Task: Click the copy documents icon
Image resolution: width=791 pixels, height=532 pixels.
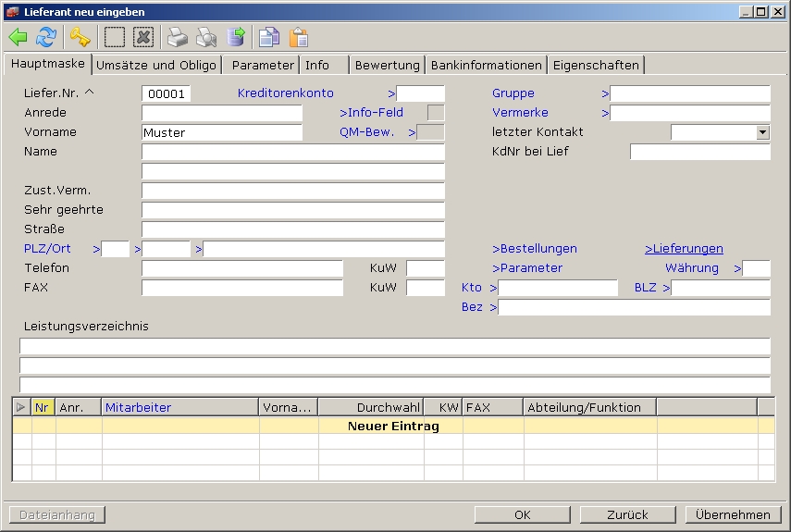Action: [269, 37]
